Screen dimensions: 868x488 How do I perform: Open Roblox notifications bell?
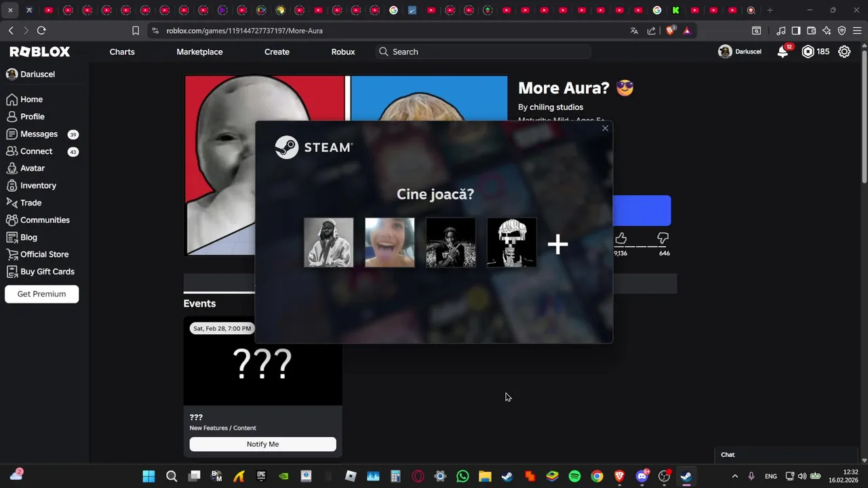coord(783,52)
